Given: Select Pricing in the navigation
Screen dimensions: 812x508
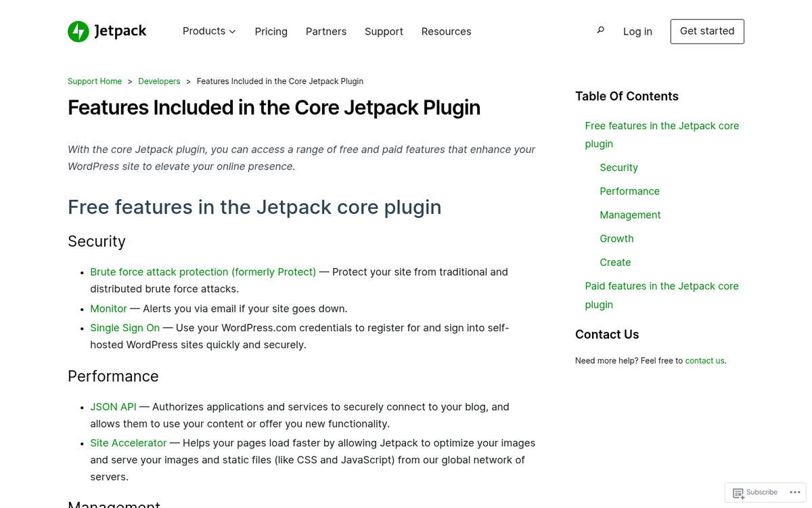Looking at the screenshot, I should point(271,31).
